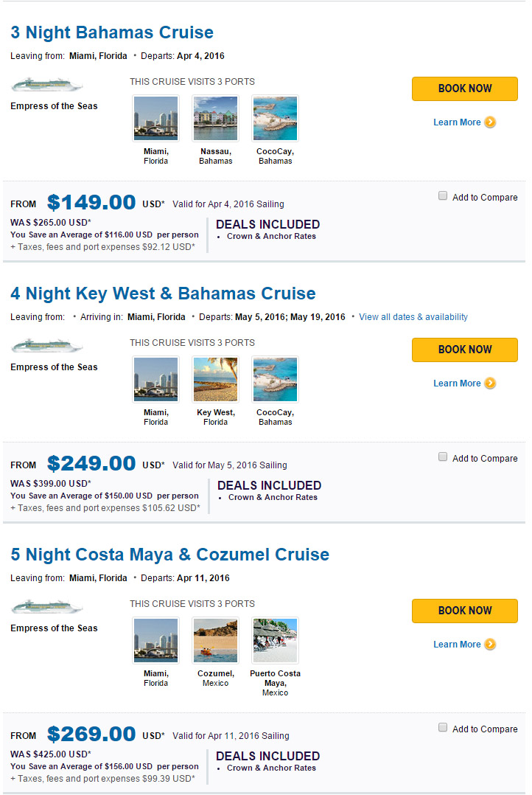This screenshot has height=795, width=532.
Task: Open the Key West, Florida port photo
Action: pyautogui.click(x=215, y=379)
